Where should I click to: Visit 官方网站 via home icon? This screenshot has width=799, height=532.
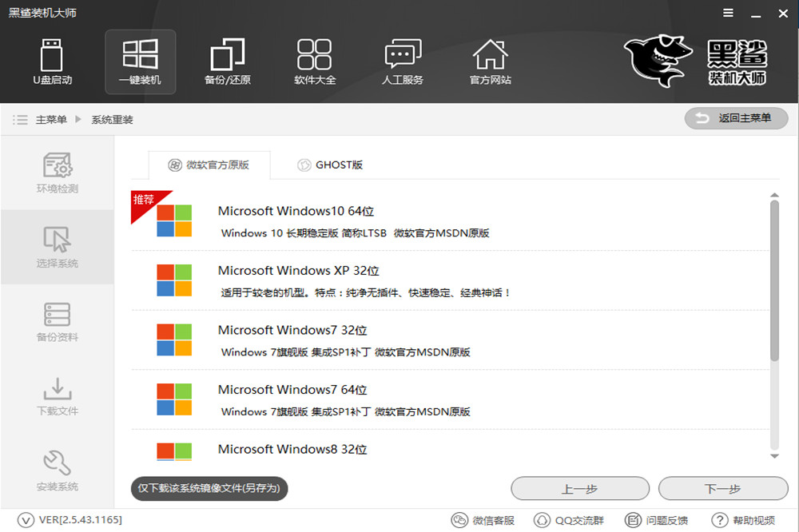point(491,62)
